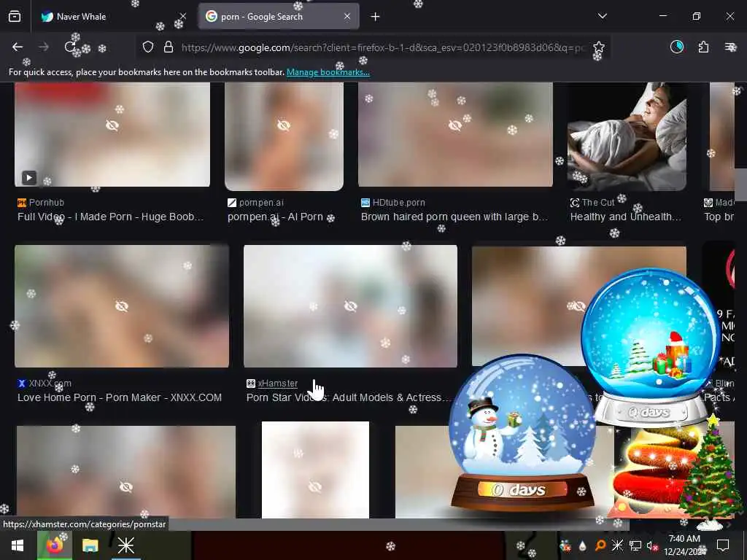This screenshot has height=560, width=747.
Task: Go back using the browser back arrow
Action: pos(18,47)
